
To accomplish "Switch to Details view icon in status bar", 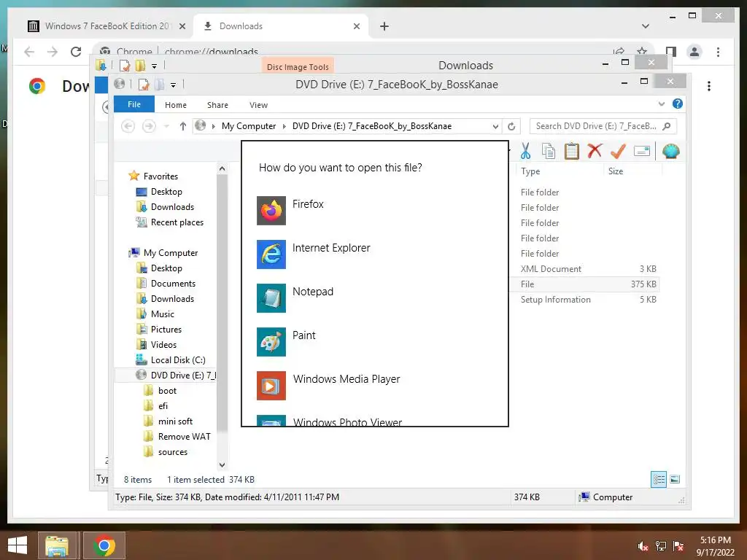I will tap(659, 479).
